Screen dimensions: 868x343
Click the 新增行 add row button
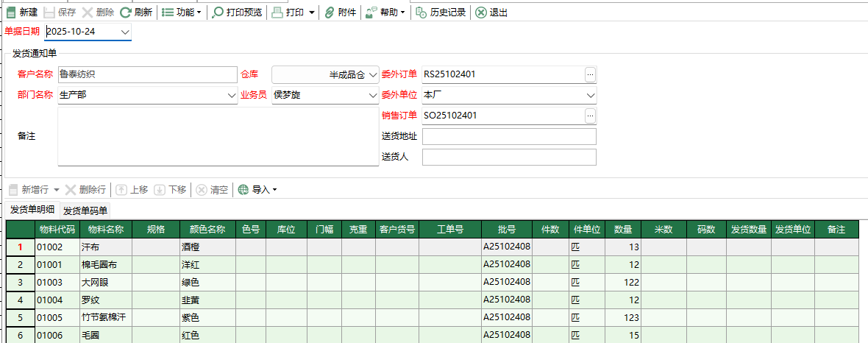point(29,189)
